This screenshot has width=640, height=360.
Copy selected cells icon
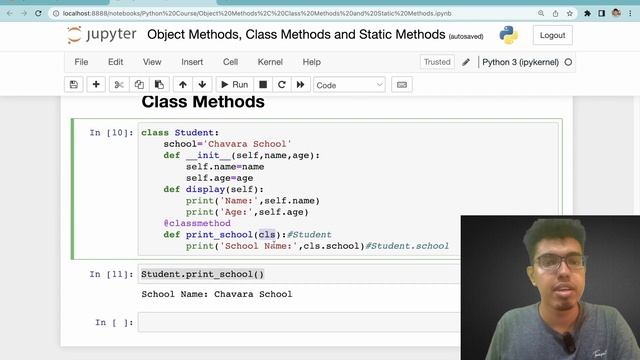click(x=139, y=84)
